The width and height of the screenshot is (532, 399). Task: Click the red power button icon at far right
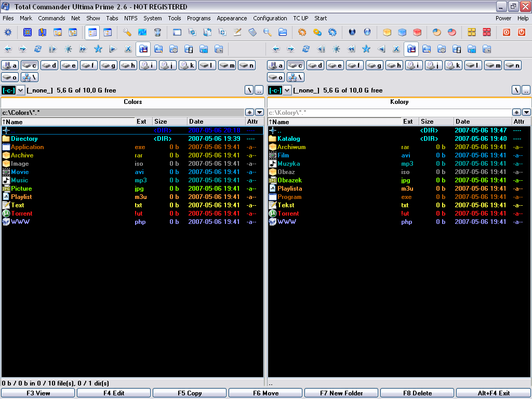tap(522, 32)
